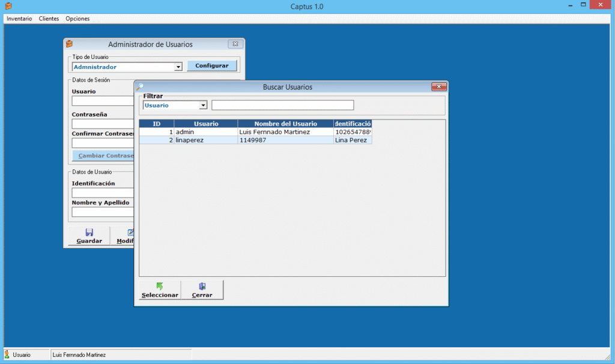This screenshot has width=615, height=364.
Task: Click the green Seleccionar arrow icon
Action: coord(160,287)
